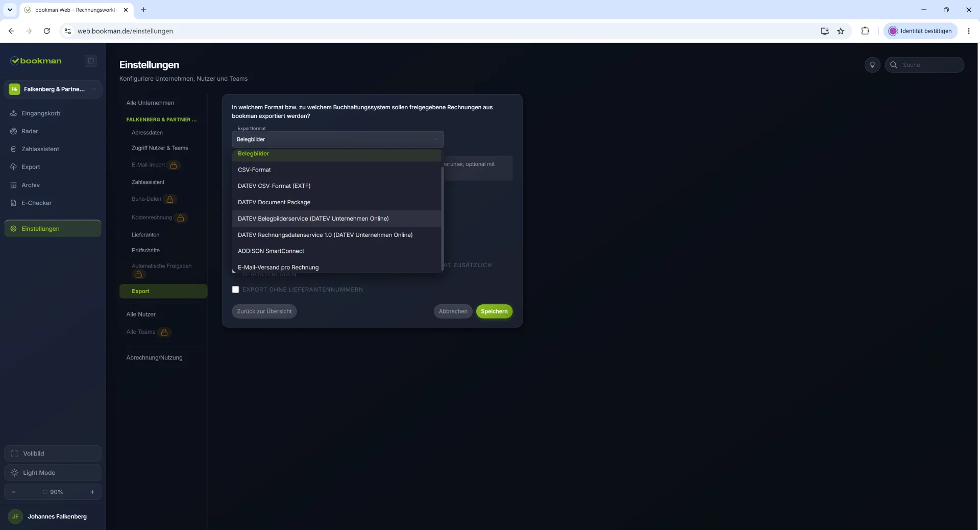The width and height of the screenshot is (980, 530).
Task: Reload the page
Action: click(x=46, y=31)
